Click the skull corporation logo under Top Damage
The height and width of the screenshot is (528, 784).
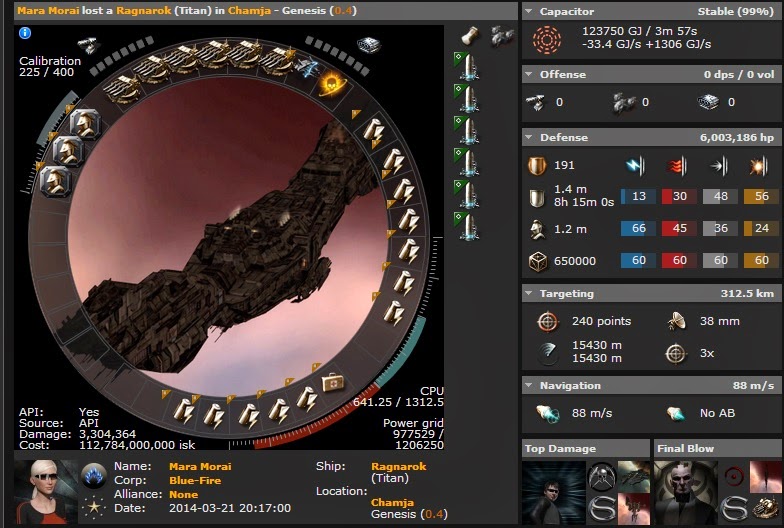pyautogui.click(x=602, y=476)
